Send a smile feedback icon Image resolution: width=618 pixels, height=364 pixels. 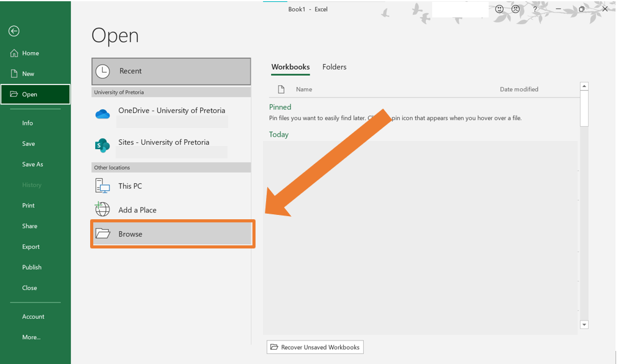tap(499, 9)
